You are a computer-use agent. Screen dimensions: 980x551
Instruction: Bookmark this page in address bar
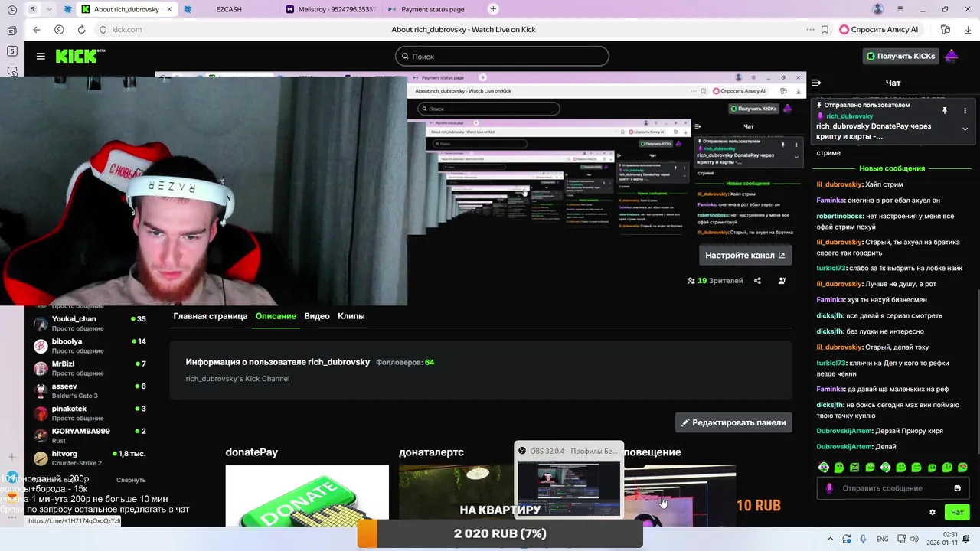pyautogui.click(x=825, y=30)
